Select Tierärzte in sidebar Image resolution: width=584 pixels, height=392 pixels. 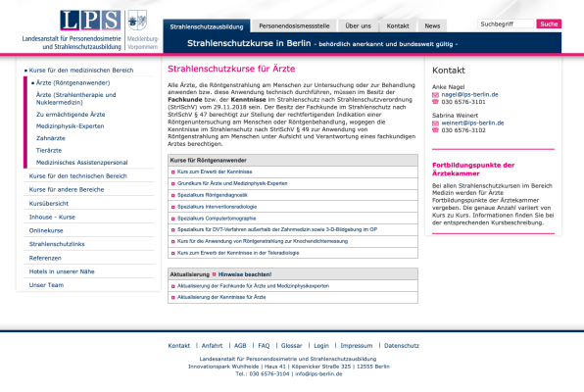click(49, 151)
